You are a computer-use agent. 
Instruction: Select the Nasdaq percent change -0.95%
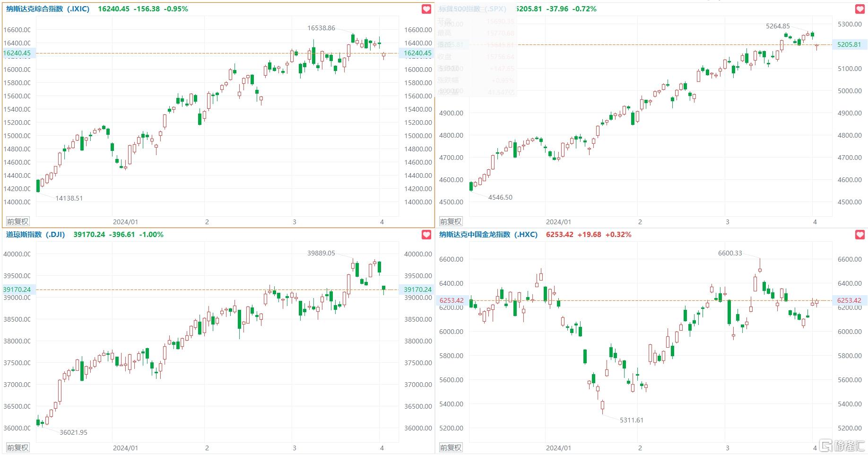pos(176,9)
